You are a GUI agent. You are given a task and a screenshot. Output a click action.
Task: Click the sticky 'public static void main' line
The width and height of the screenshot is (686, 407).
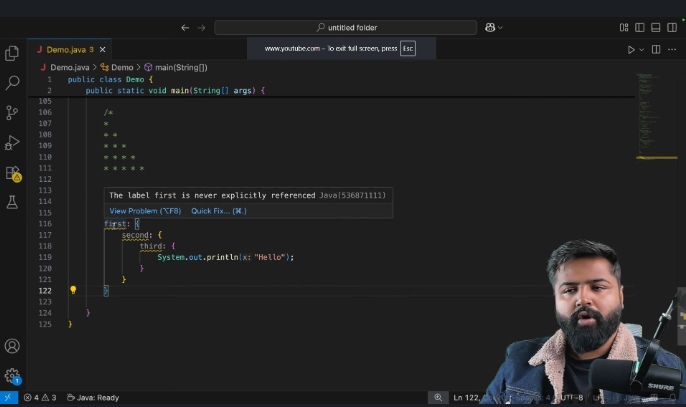[175, 91]
